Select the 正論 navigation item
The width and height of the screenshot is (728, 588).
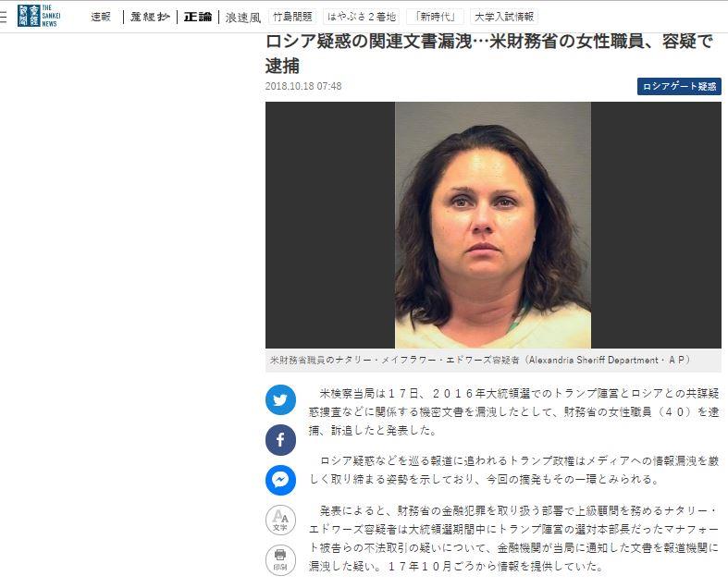click(198, 18)
